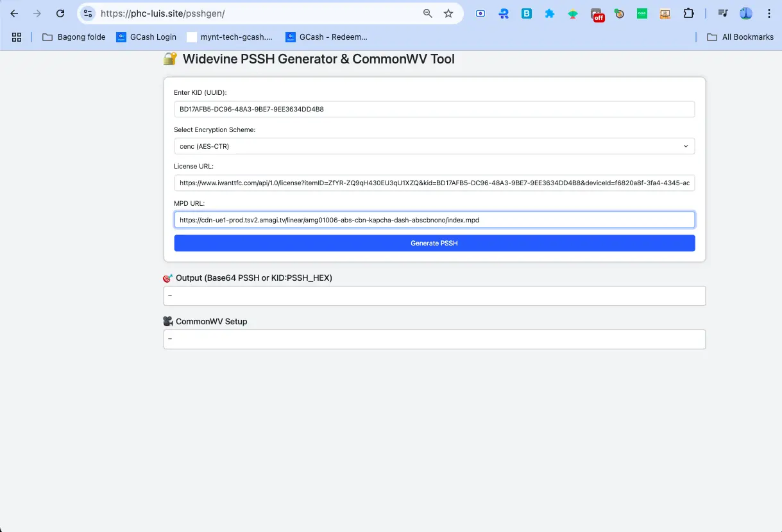Screen dimensions: 782x532
Task: Click the MPD URL input field
Action: pos(434,220)
